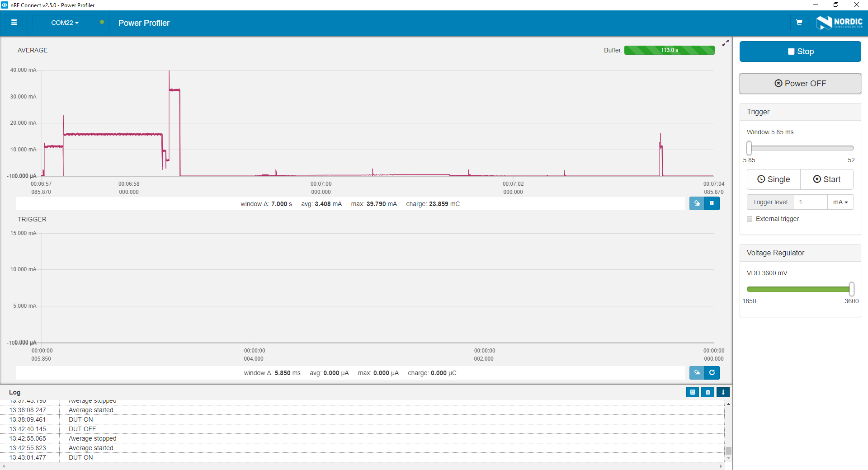Click the Nordic Semiconductor logo
The height and width of the screenshot is (470, 868).
pyautogui.click(x=839, y=23)
